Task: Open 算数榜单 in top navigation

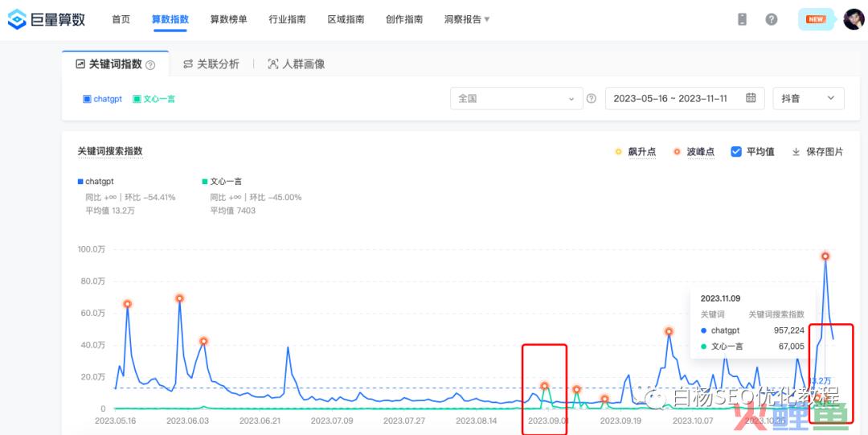Action: point(228,19)
